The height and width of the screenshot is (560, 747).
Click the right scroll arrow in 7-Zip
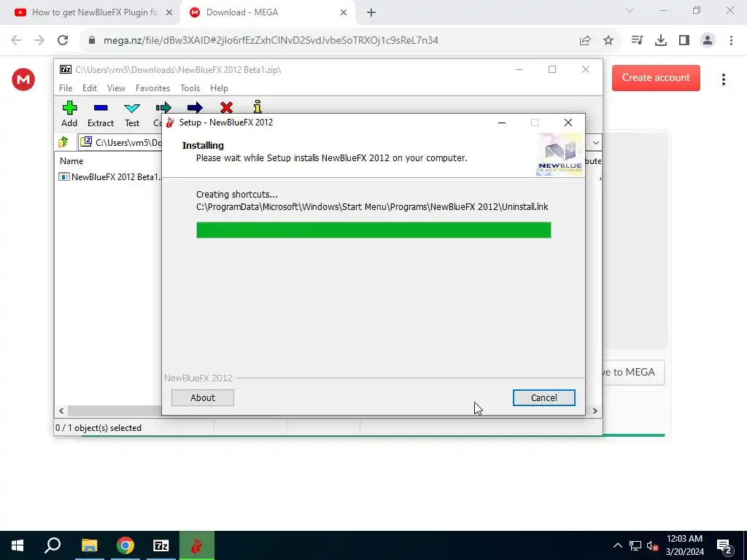click(x=595, y=411)
